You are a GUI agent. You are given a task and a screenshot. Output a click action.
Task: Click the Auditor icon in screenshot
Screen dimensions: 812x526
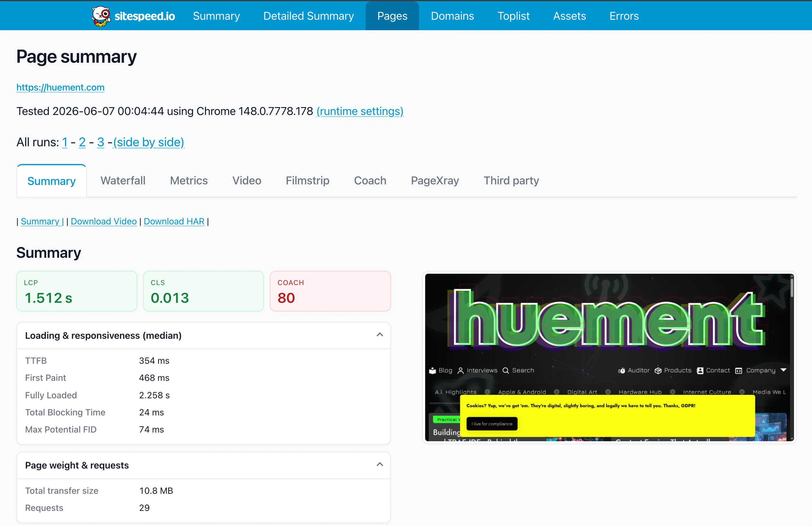point(621,370)
